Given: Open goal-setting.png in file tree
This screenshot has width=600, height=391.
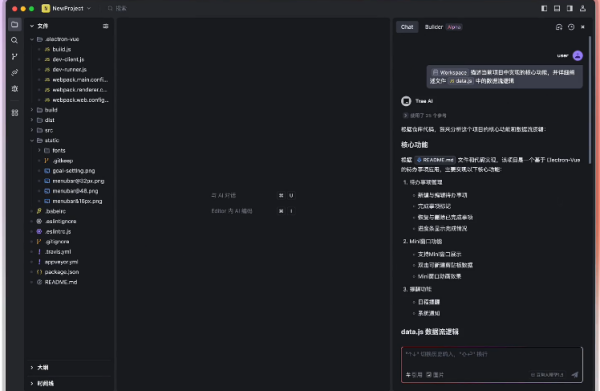Looking at the screenshot, I should click(73, 171).
